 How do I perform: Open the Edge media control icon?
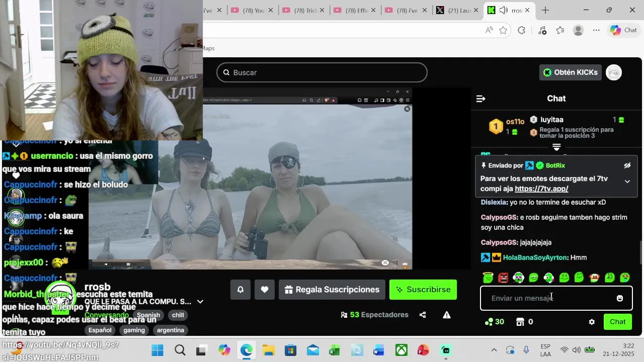tap(542, 30)
